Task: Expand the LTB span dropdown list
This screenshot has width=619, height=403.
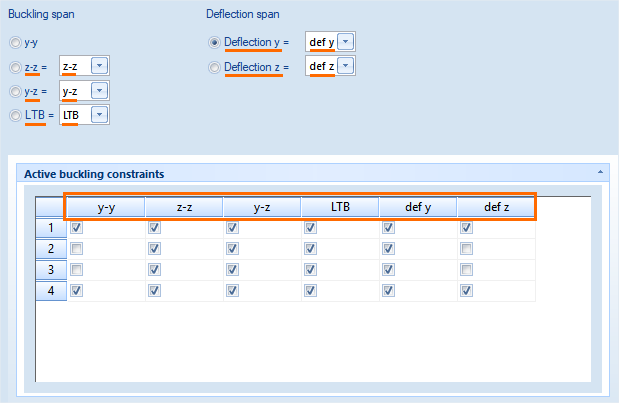Action: pyautogui.click(x=100, y=115)
